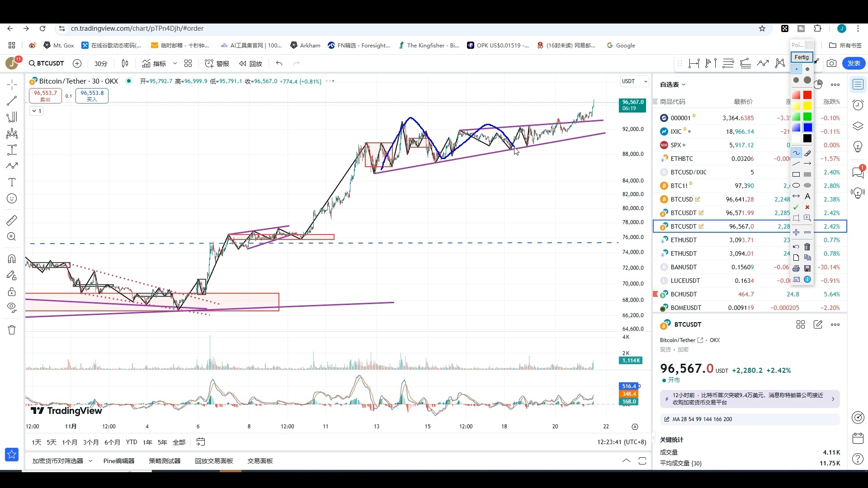This screenshot has width=868, height=488.
Task: Toggle the go-to-date calendar icon beside 全部
Action: click(x=201, y=442)
